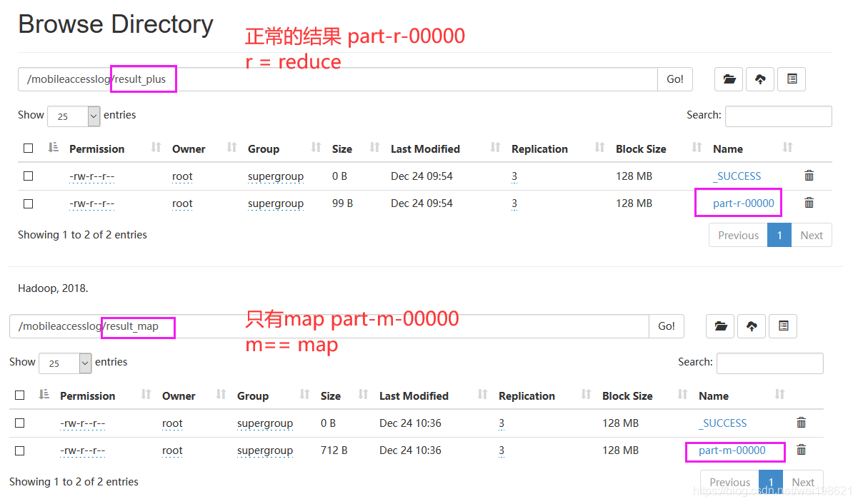
Task: Edit permission of part-r-00000 file
Action: click(92, 203)
